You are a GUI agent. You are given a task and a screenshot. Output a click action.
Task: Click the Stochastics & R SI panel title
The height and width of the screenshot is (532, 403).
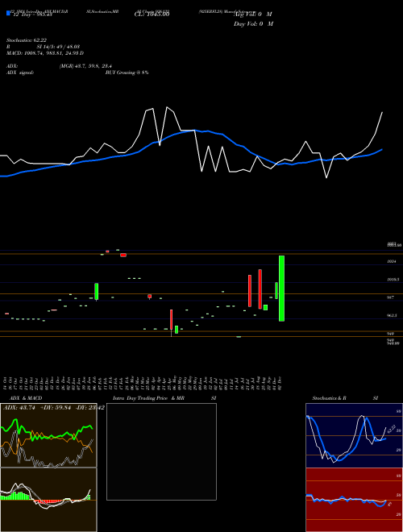click(345, 398)
